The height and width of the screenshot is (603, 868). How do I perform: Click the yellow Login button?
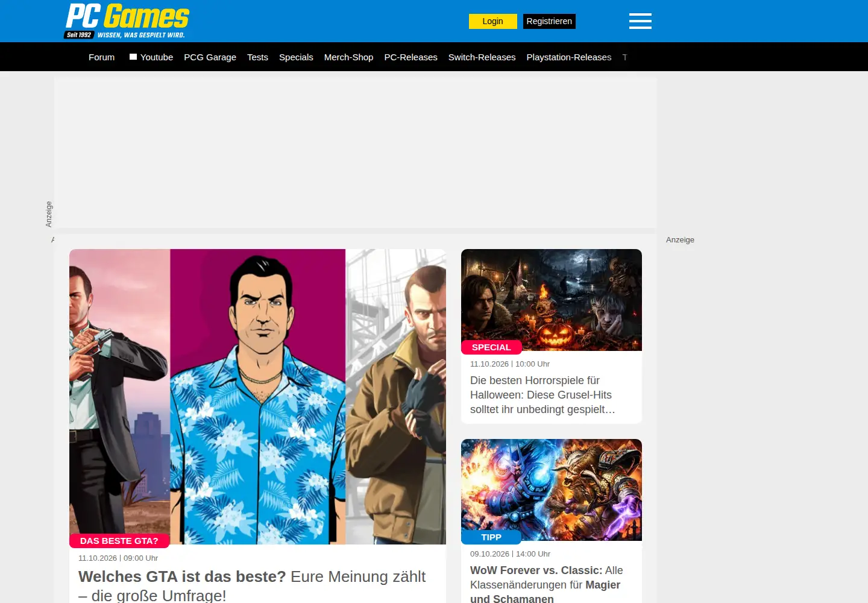click(x=493, y=21)
